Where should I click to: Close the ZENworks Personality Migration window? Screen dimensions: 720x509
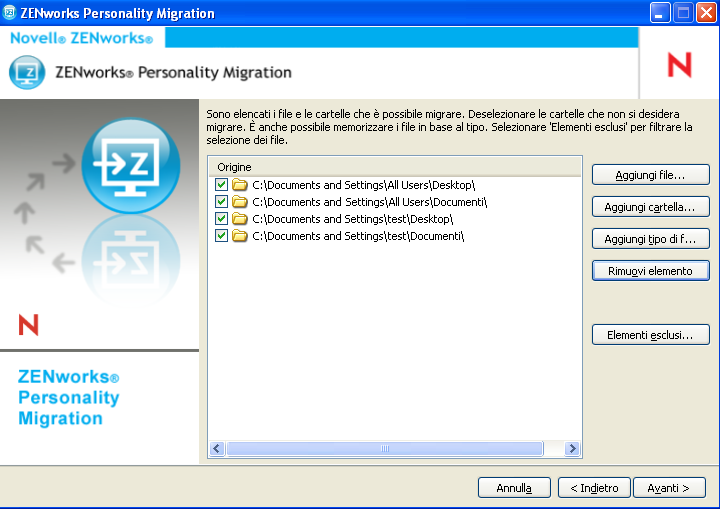[707, 13]
